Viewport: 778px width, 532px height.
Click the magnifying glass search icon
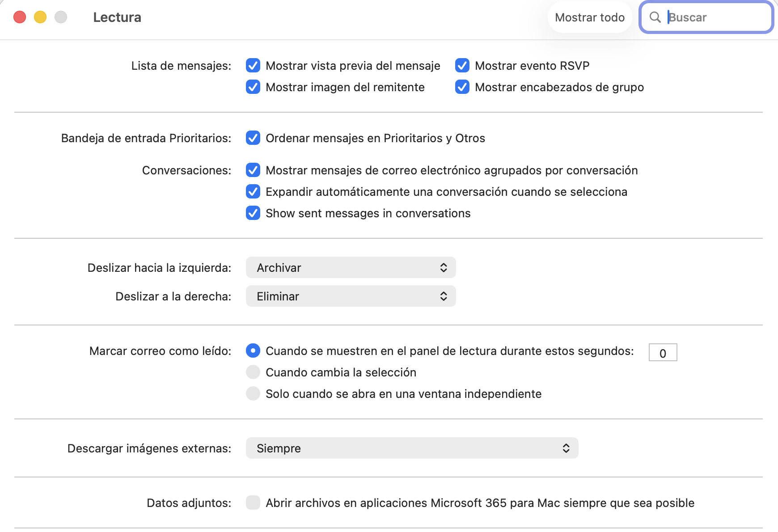point(655,17)
